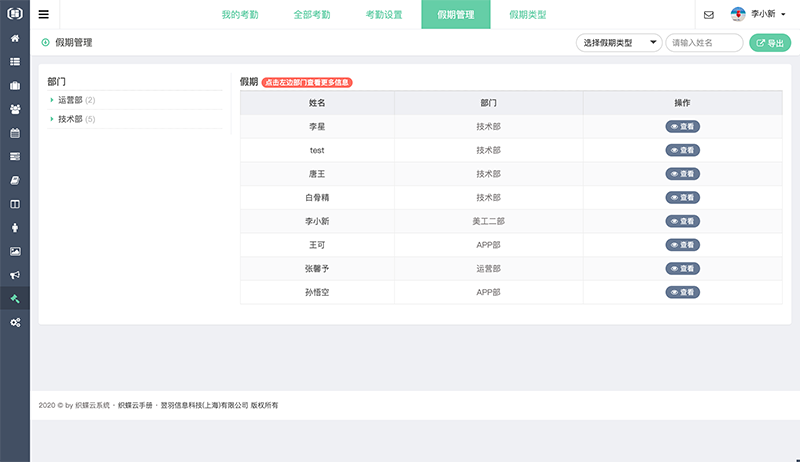Click the 导出 export button
The height and width of the screenshot is (462, 800).
point(770,43)
